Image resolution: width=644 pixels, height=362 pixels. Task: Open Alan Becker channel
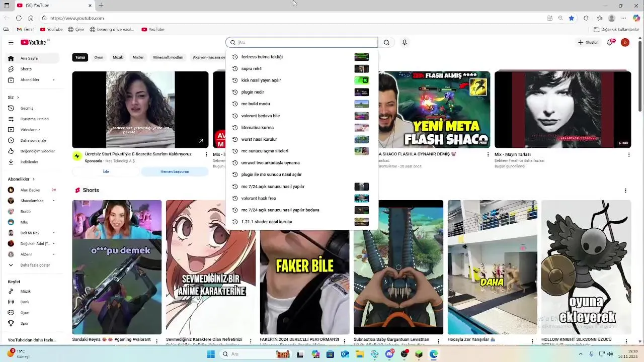[x=33, y=190]
